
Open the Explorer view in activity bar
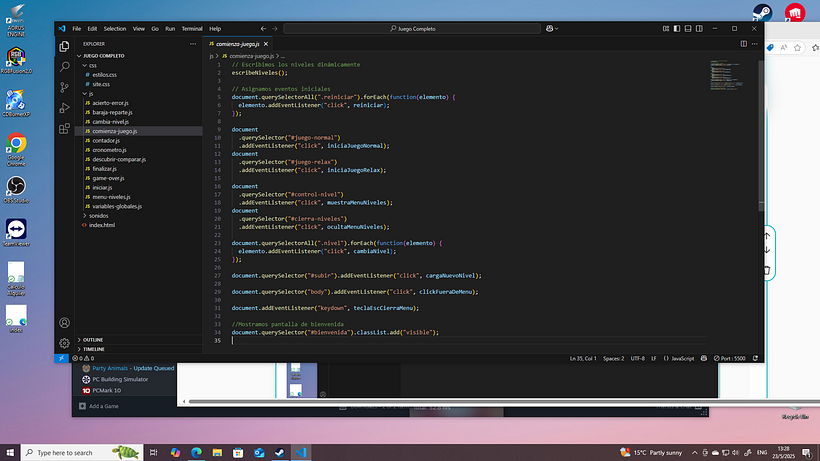point(64,47)
